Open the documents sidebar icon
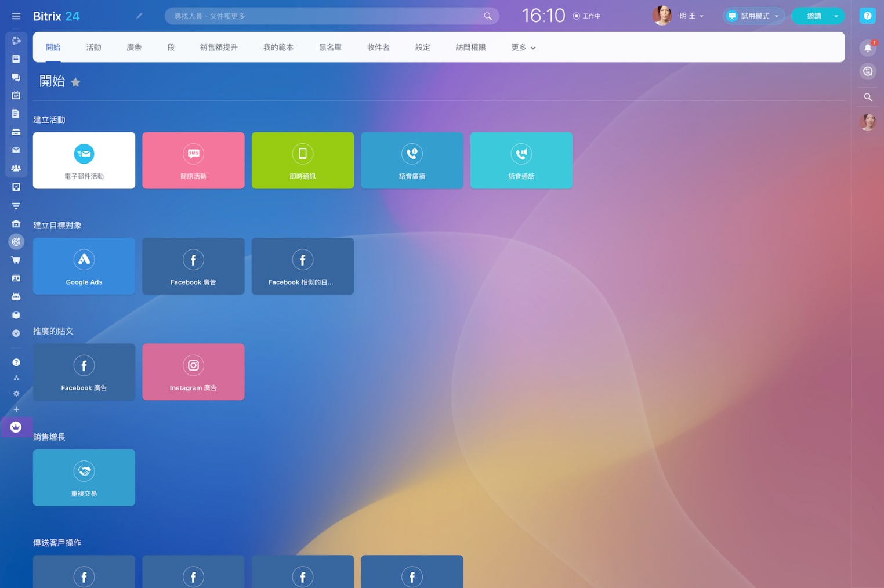 16,114
